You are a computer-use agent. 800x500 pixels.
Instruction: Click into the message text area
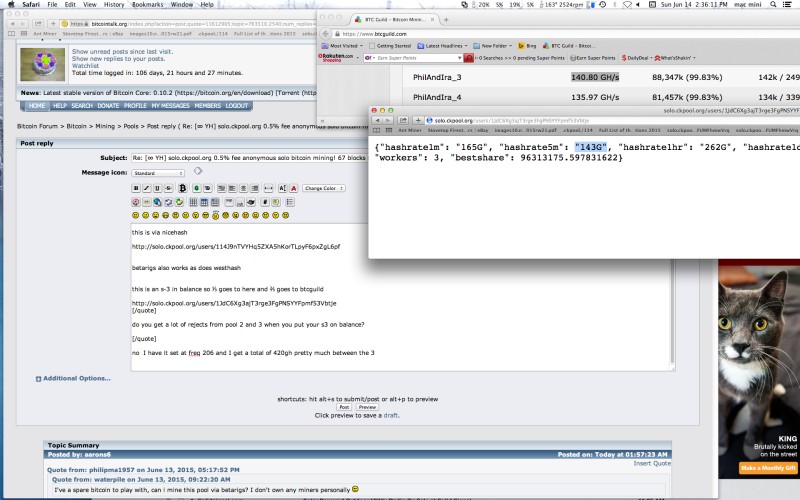pos(401,297)
